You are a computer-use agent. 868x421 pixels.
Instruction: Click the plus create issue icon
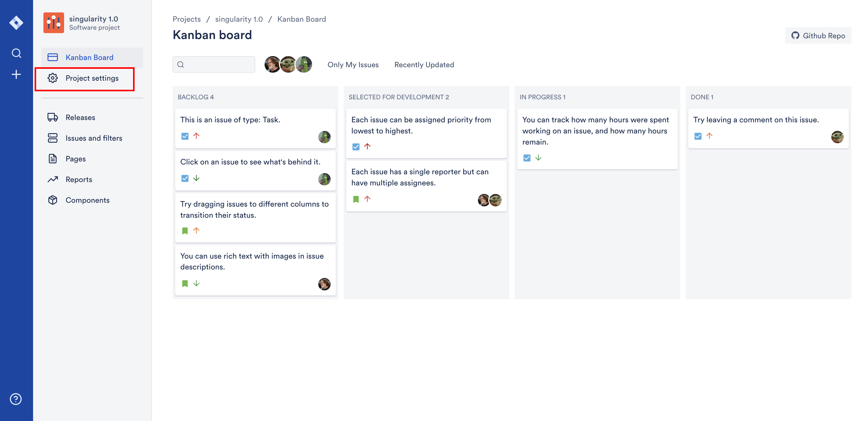16,74
